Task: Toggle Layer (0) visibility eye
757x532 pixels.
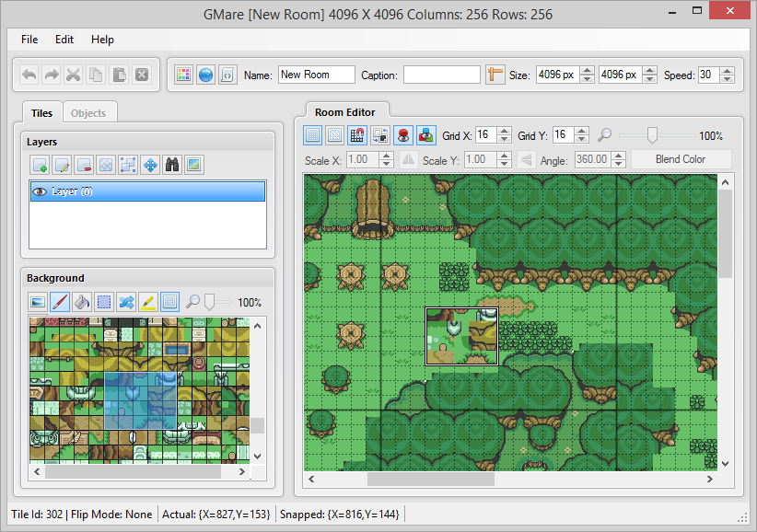Action: [39, 191]
